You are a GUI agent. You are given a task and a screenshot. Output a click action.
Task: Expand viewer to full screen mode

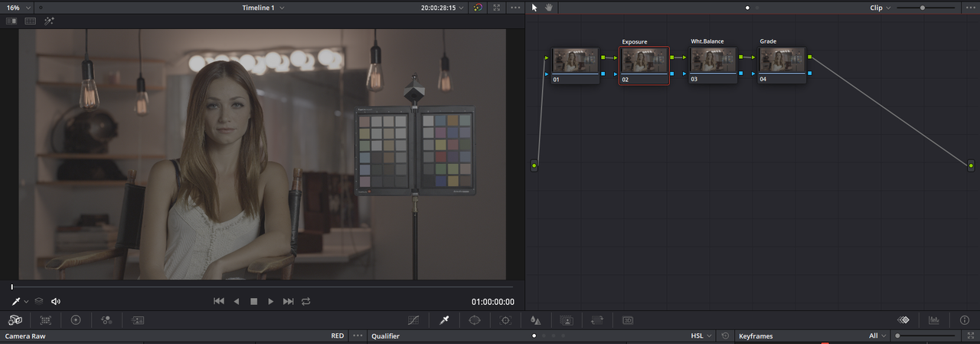click(x=497, y=8)
